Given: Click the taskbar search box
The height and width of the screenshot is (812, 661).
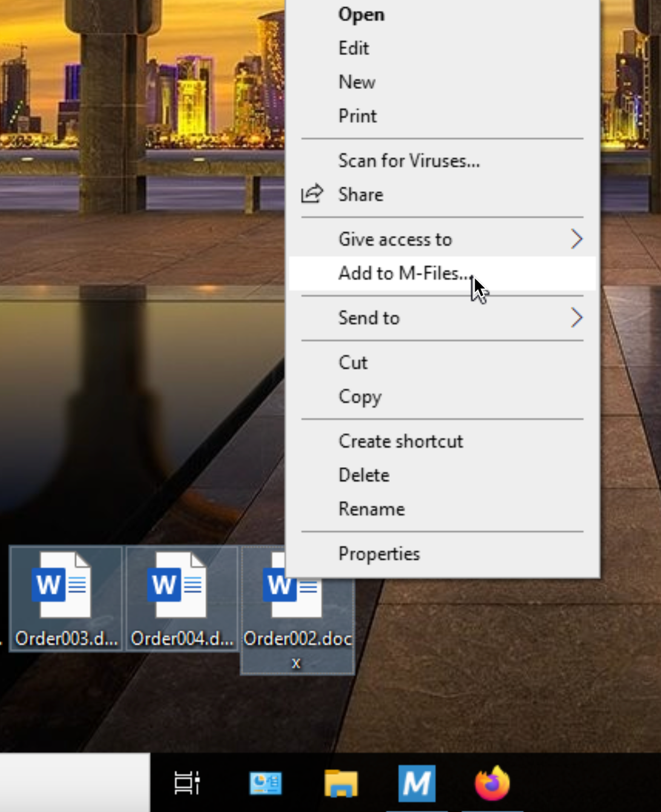Looking at the screenshot, I should coord(74,782).
